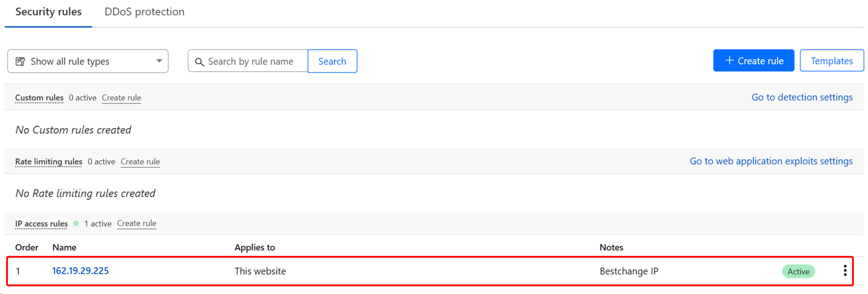Select the Security rules tab
Viewport: 868px width, 294px height.
(48, 12)
